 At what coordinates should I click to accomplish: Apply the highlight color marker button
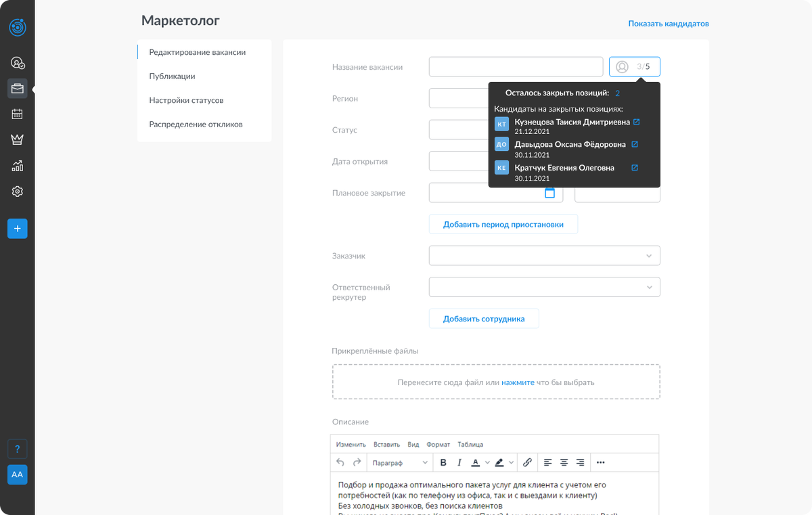tap(499, 463)
